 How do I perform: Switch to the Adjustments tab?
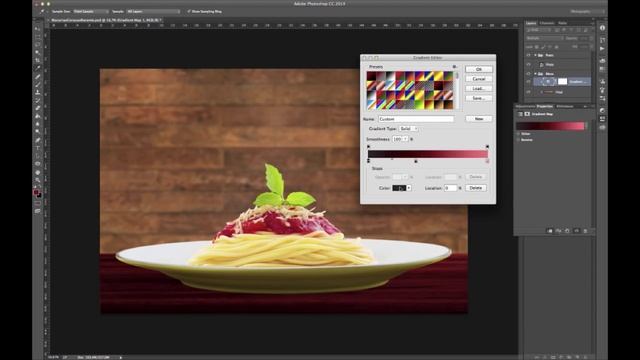[x=525, y=106]
